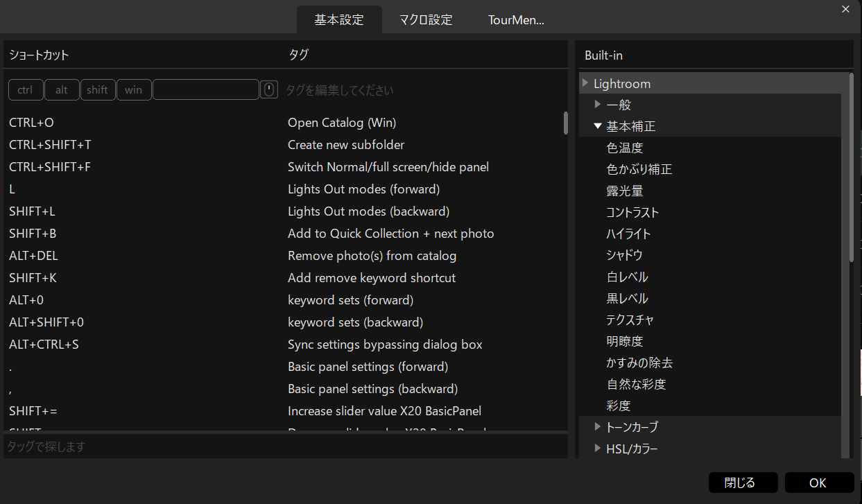
Task: Click the タグで探します search field
Action: [286, 446]
